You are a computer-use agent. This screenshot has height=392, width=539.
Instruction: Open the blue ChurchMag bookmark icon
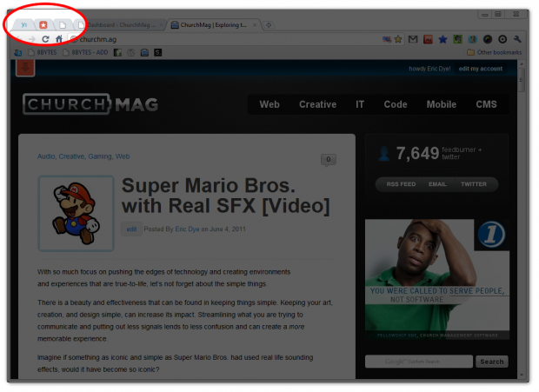(144, 52)
